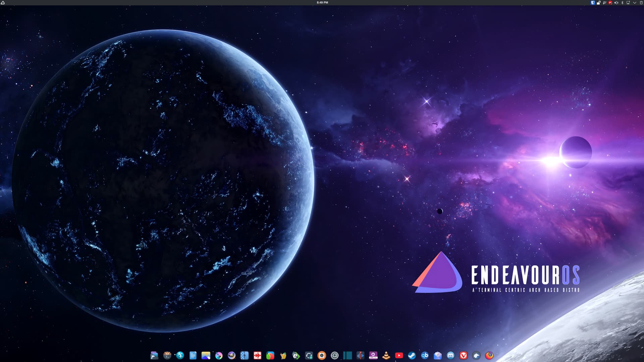Open the purple video player app in dock
Image resolution: width=644 pixels, height=362 pixels.
tap(373, 356)
